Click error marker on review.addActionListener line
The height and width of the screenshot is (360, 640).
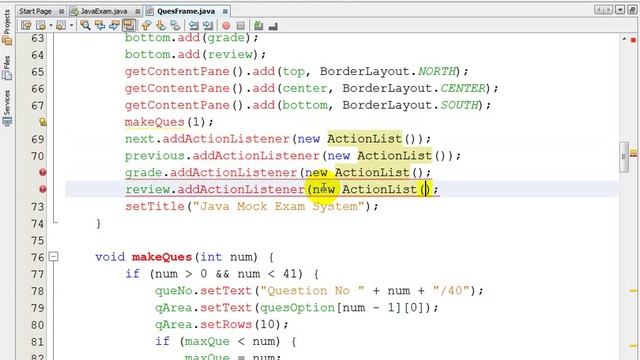tap(42, 189)
